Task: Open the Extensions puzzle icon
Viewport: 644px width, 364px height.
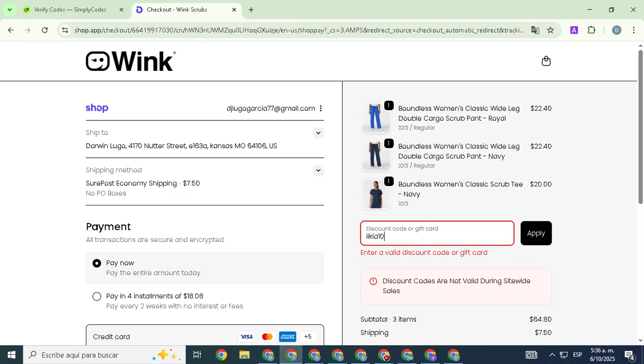Action: click(x=592, y=30)
